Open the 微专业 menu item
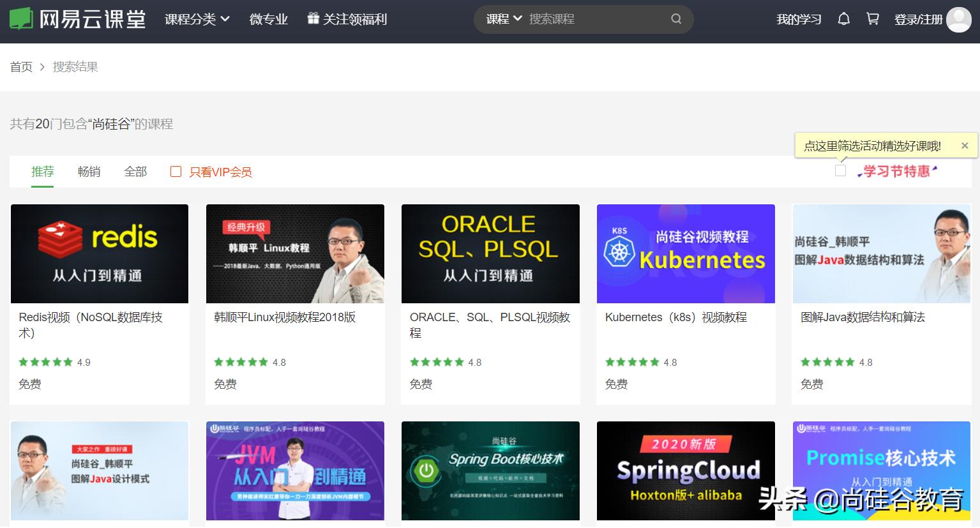The width and height of the screenshot is (980, 528). click(x=269, y=19)
